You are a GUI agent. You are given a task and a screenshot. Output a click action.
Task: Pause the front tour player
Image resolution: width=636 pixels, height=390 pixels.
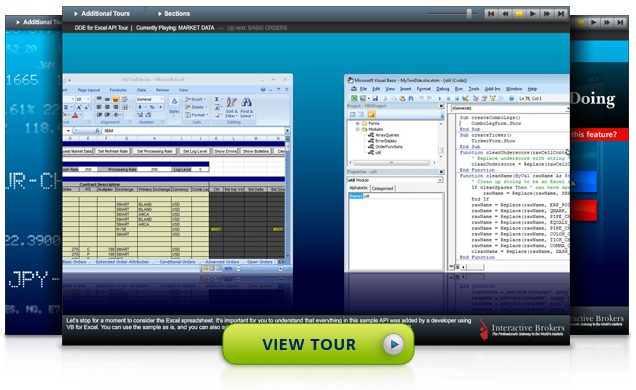(519, 14)
